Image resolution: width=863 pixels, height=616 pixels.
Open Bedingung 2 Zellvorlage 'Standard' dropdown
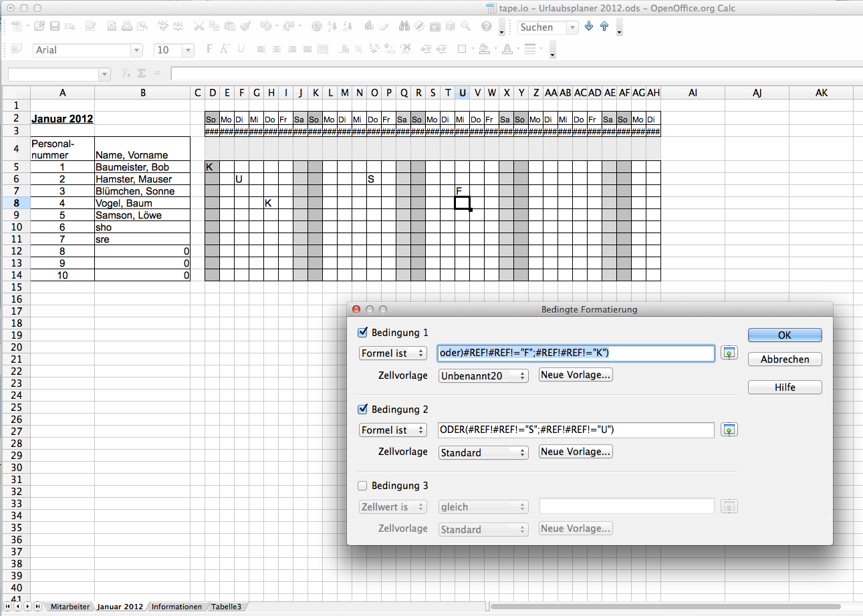tap(483, 452)
